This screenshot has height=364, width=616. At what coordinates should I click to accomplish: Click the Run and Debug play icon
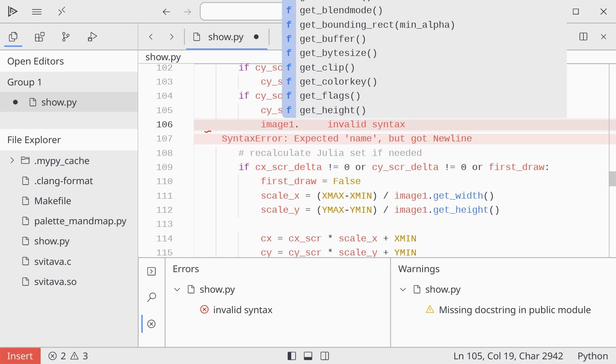(13, 12)
